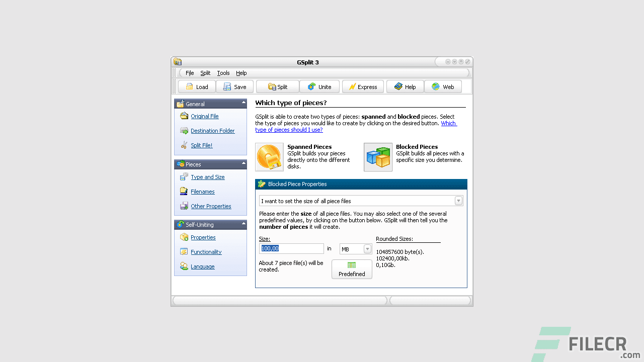Click the menu bar grip handle

(x=175, y=73)
